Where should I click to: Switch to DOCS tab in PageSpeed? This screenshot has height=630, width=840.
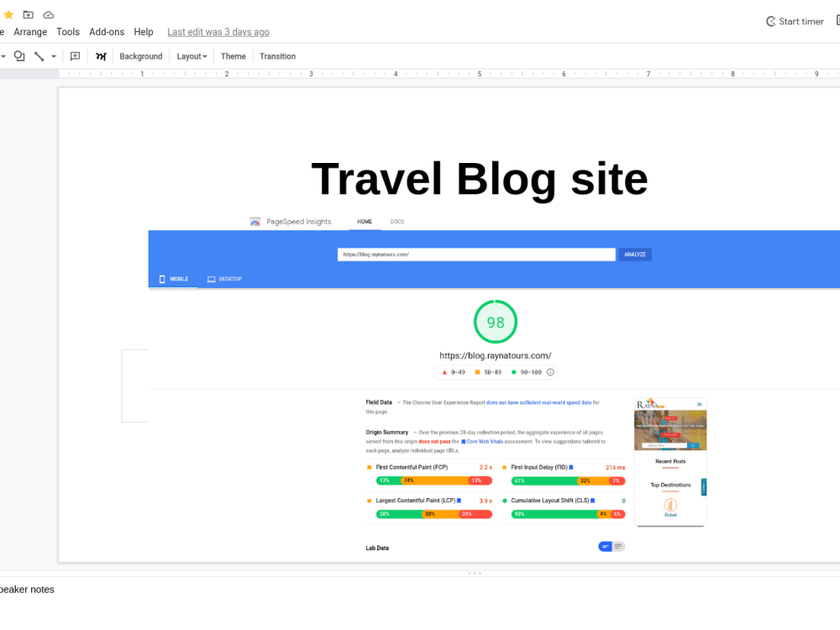(397, 221)
